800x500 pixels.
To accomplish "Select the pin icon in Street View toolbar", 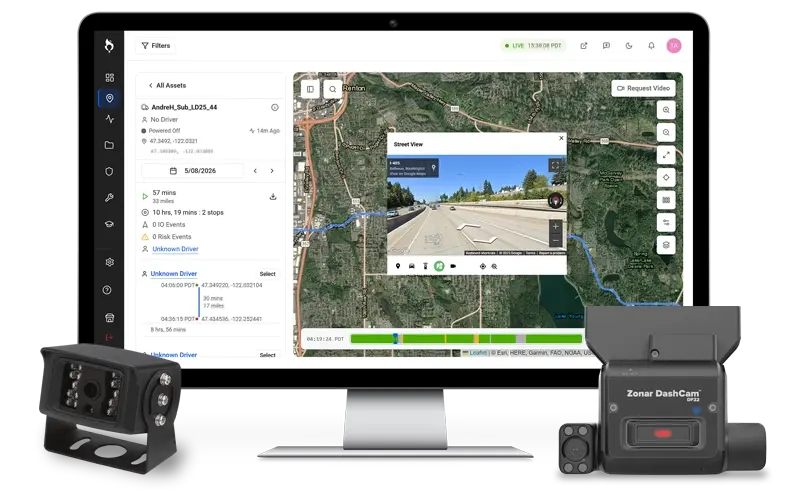I will pos(398,266).
